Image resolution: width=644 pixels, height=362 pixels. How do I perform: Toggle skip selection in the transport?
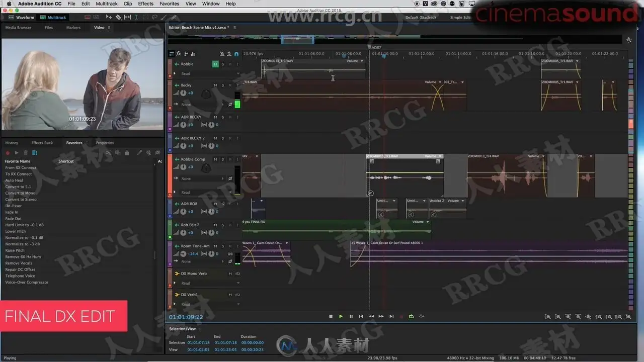tap(422, 316)
